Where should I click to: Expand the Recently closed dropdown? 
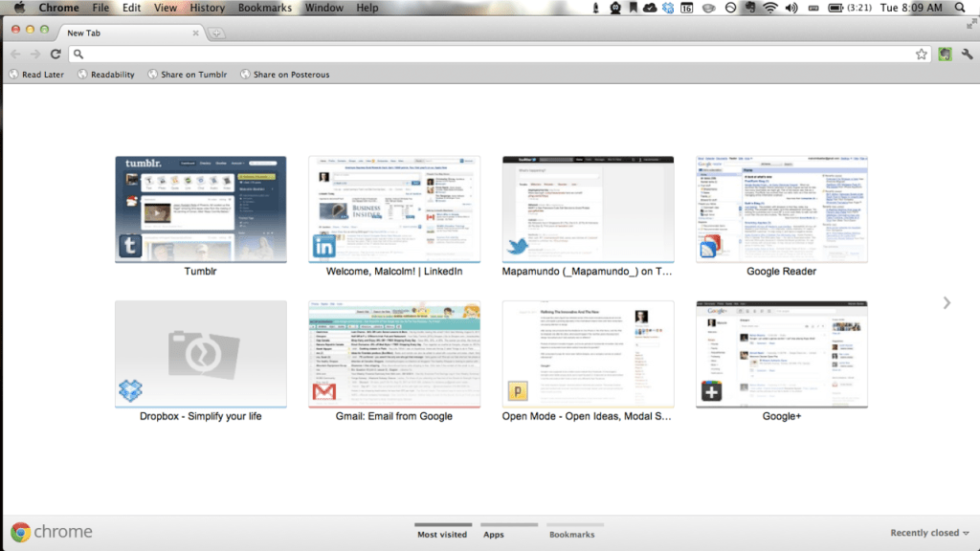coord(929,533)
